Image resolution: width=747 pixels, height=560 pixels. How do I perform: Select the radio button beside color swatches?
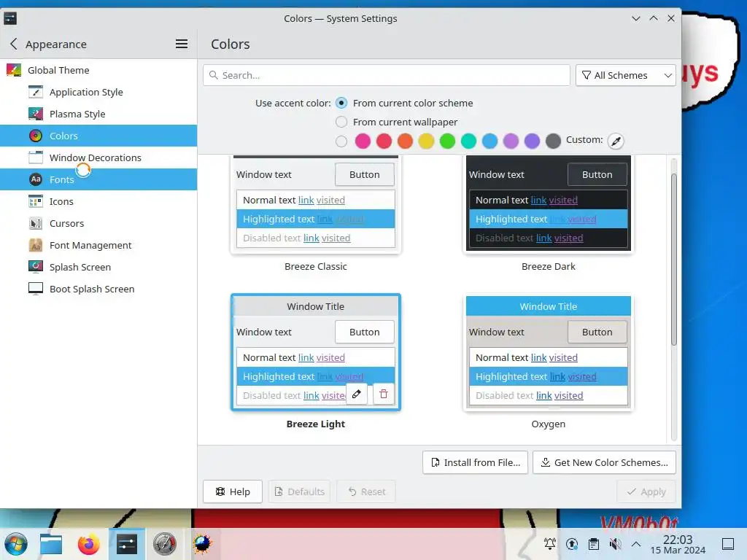coord(341,141)
